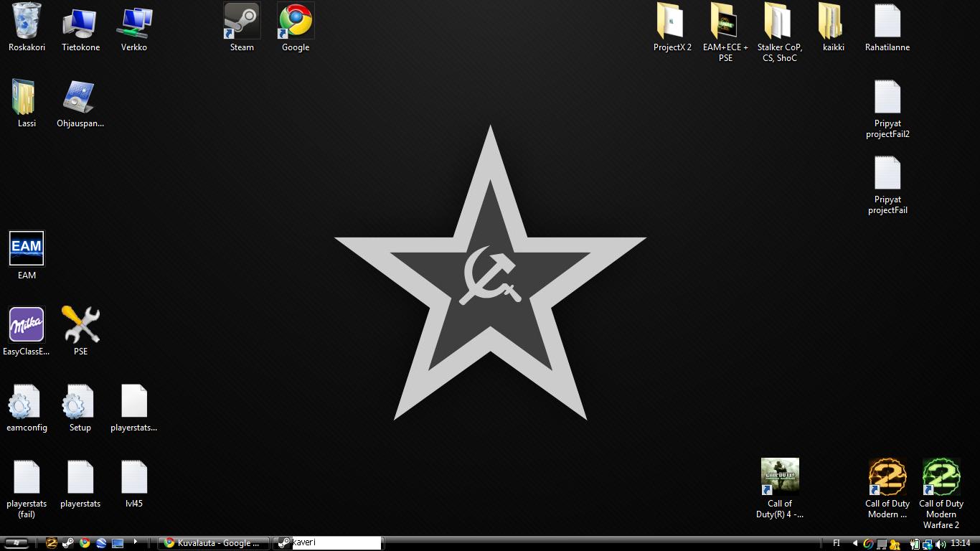Click the Milka EasyClassE... icon
Image resolution: width=980 pixels, height=551 pixels.
[x=27, y=325]
